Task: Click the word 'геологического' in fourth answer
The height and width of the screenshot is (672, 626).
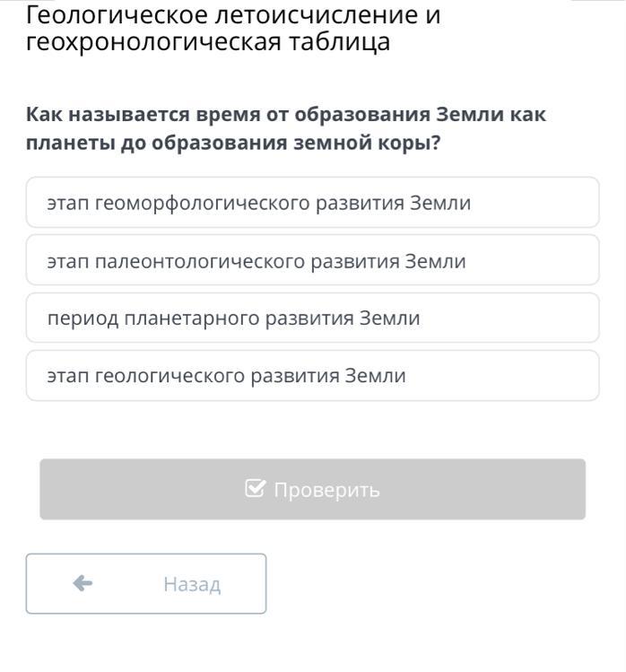Action: point(182,376)
